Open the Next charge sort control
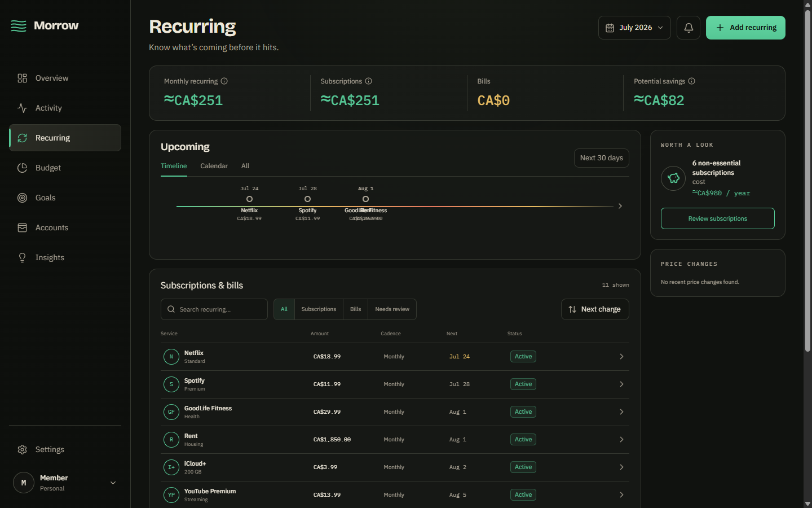812x508 pixels. pos(595,309)
